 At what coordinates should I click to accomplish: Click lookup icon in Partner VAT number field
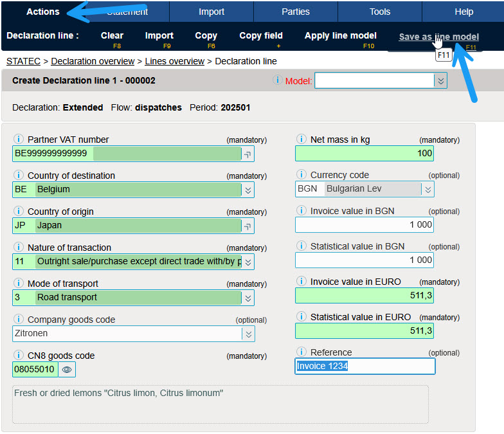248,154
